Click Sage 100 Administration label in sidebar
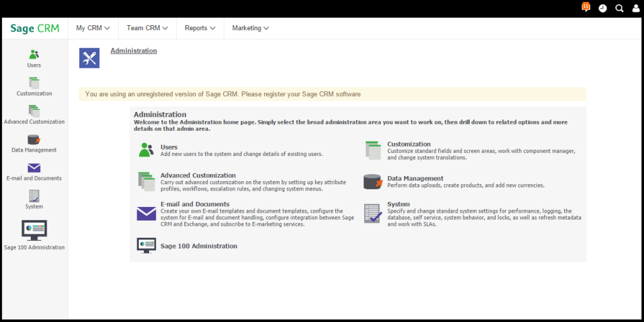This screenshot has width=644, height=322. [x=34, y=248]
